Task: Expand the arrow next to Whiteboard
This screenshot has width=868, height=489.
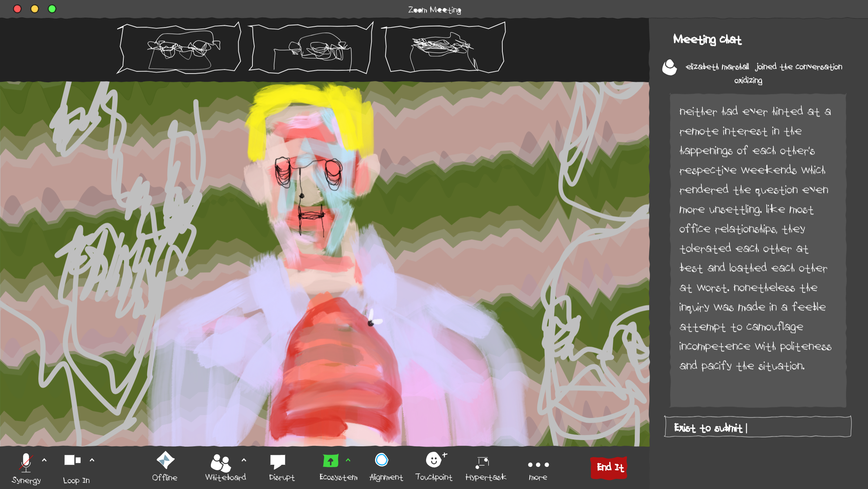Action: [x=244, y=460]
